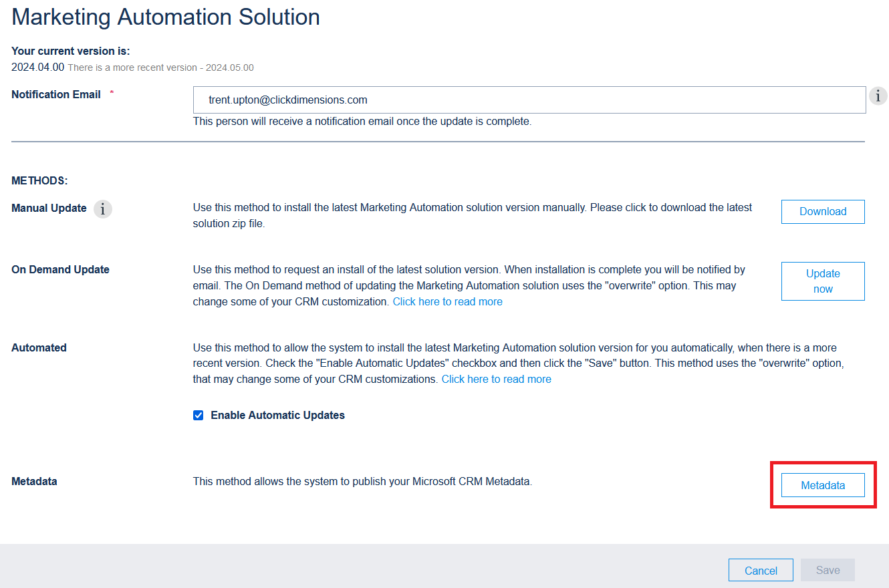Viewport: 889px width, 588px height.
Task: Click the info icon beside the email field
Action: (878, 96)
